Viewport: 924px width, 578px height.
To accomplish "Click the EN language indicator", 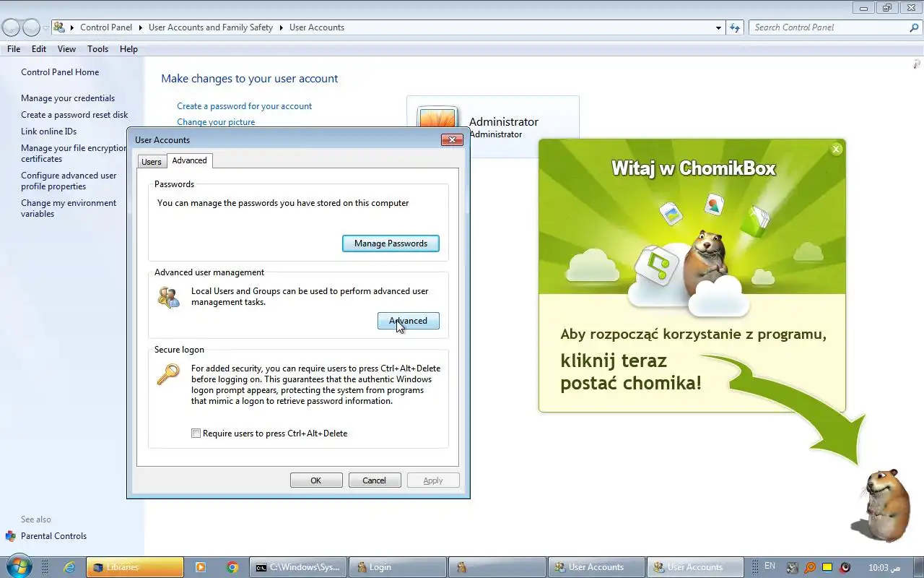I will coord(770,566).
